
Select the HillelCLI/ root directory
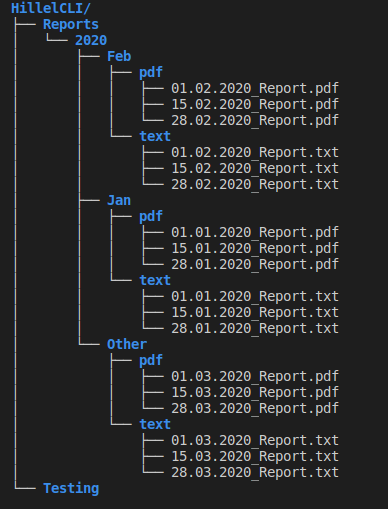click(x=51, y=8)
